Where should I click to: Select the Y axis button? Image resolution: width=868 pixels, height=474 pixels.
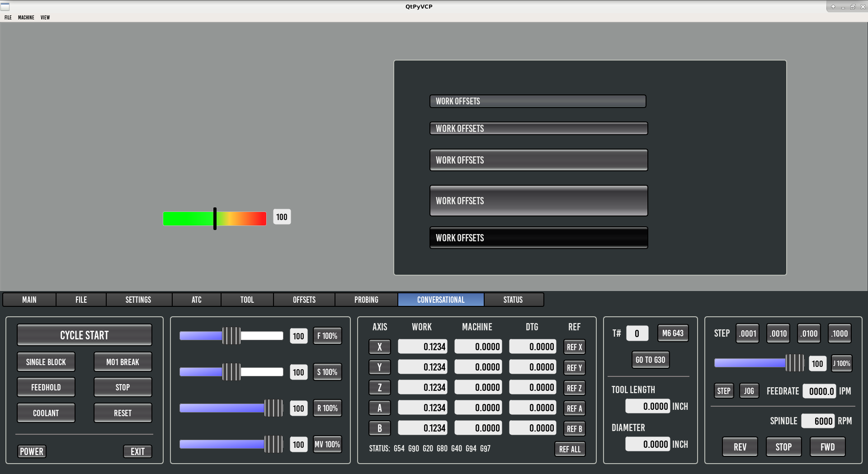(x=380, y=367)
